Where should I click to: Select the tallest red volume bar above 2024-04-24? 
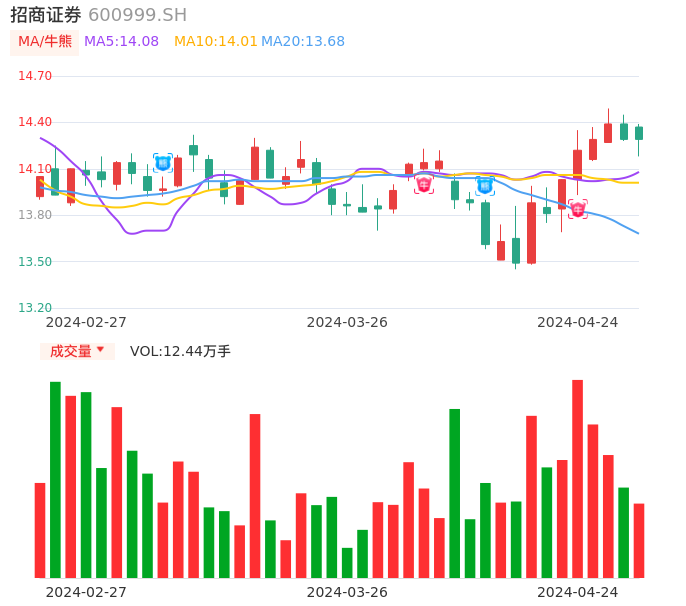[x=578, y=479]
